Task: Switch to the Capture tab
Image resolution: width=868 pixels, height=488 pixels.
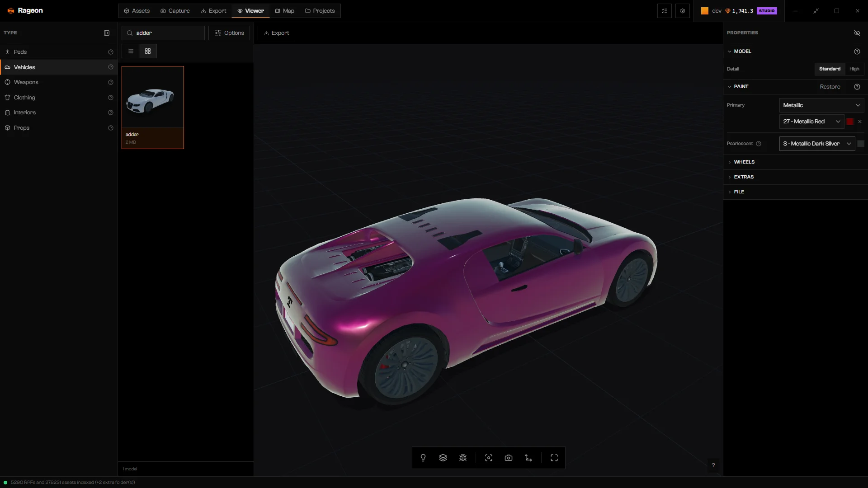Action: pyautogui.click(x=175, y=11)
